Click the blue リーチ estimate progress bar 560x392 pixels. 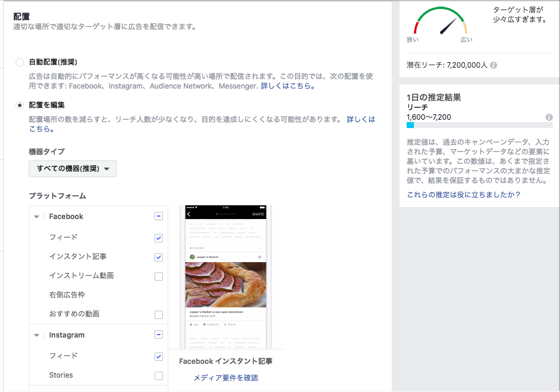(x=410, y=126)
